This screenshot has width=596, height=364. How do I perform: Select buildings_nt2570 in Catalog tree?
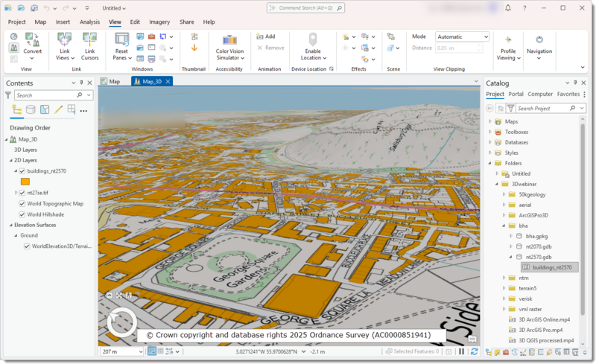pos(550,267)
